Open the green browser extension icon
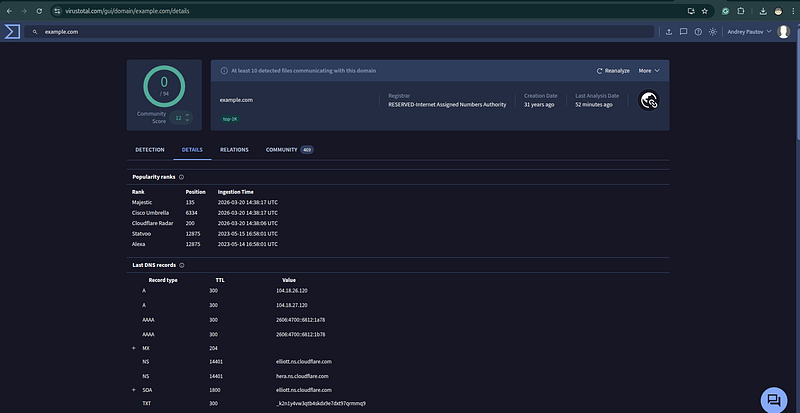The height and width of the screenshot is (413, 800). click(726, 11)
